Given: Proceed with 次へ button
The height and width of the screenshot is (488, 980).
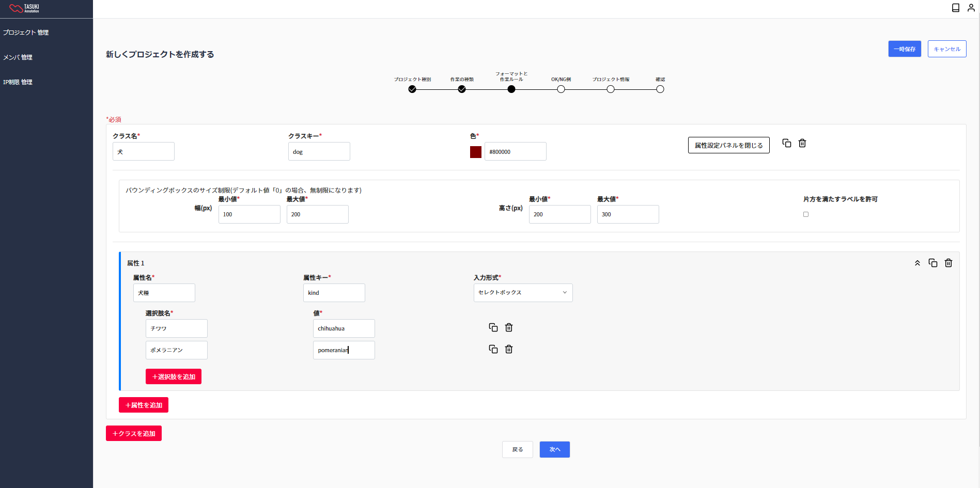Looking at the screenshot, I should tap(555, 449).
